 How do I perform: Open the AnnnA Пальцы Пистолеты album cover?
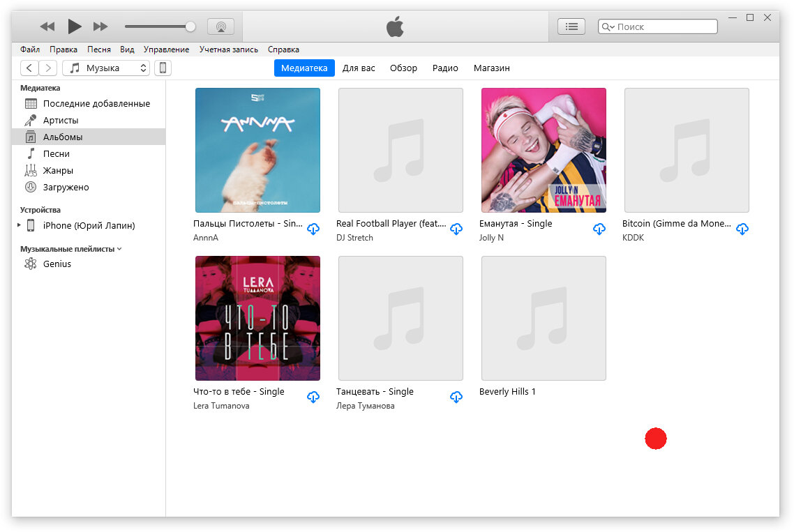point(257,151)
